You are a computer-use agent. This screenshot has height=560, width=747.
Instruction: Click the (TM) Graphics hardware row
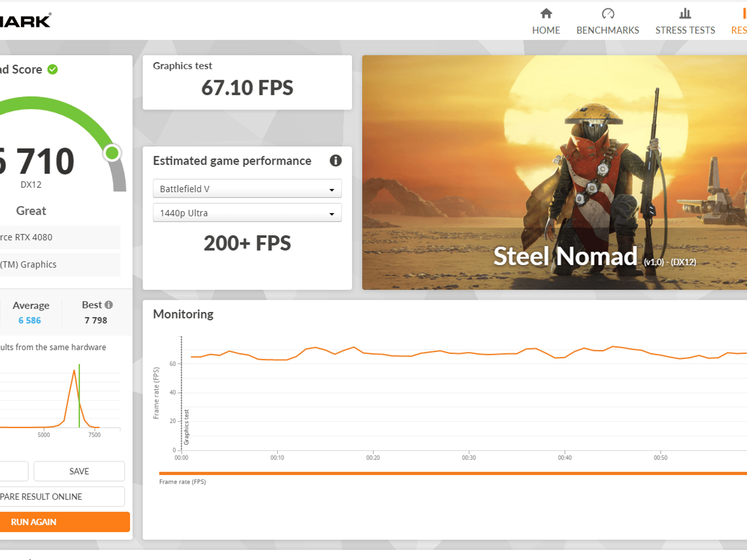point(60,265)
